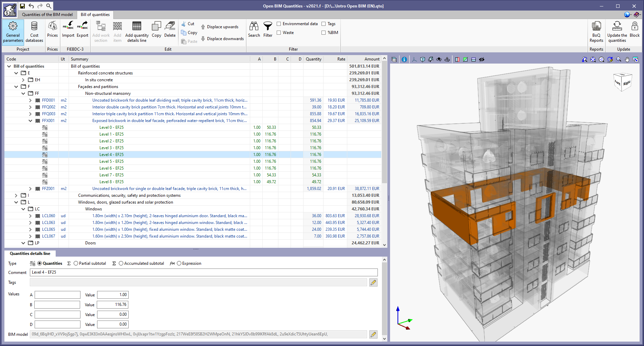Screen dimensions: 644x346
Task: Add quantity details line
Action: pos(137,32)
